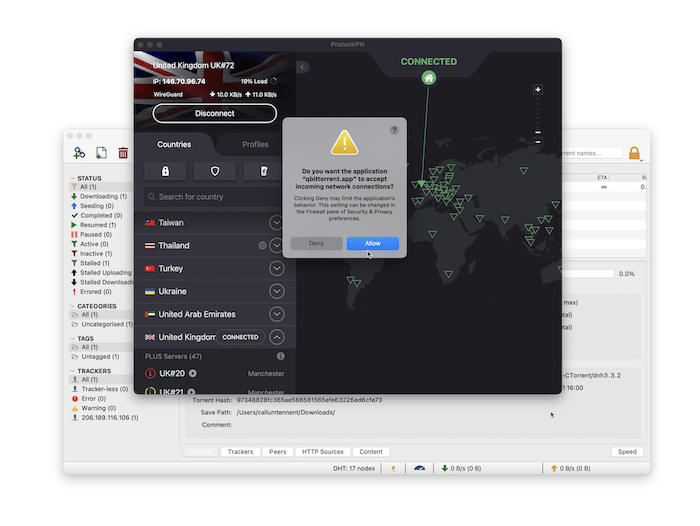Open PLUS Servers info icon
Screen dimensions: 700x526
(280, 356)
